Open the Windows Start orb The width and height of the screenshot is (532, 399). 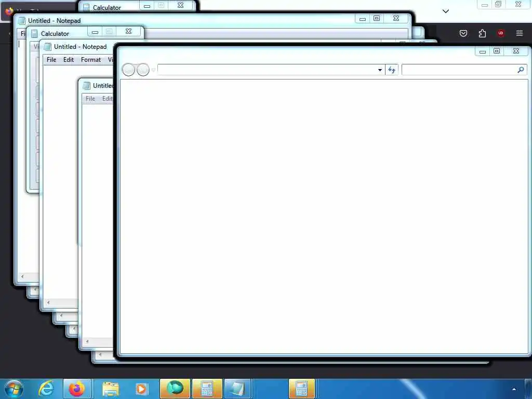tap(14, 389)
